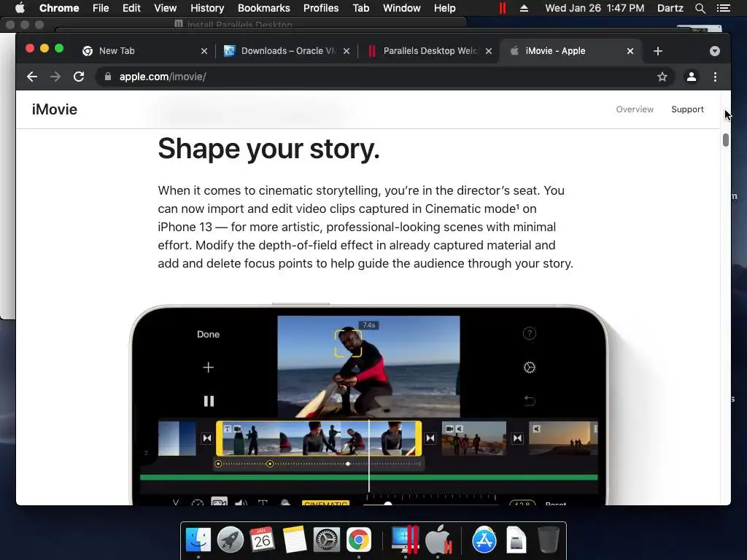747x560 pixels.
Task: Click the pause button in the mockup
Action: tap(209, 401)
